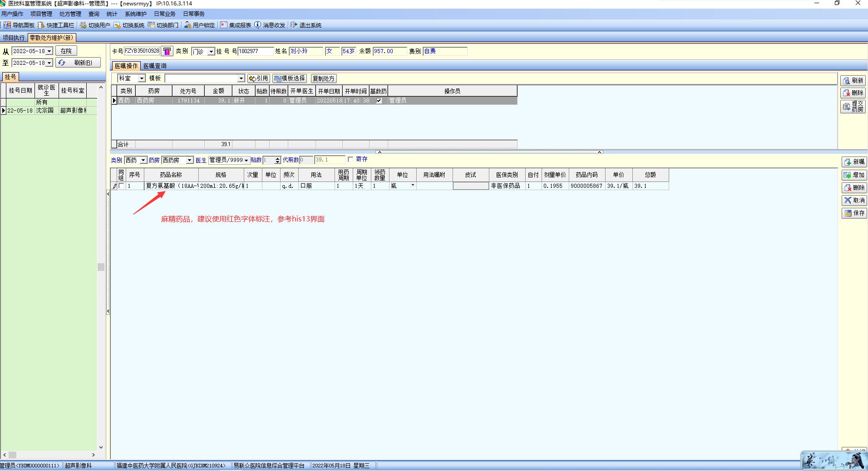Lock the session with 用户锁定
Viewport: 868px width, 471px height.
coord(199,25)
